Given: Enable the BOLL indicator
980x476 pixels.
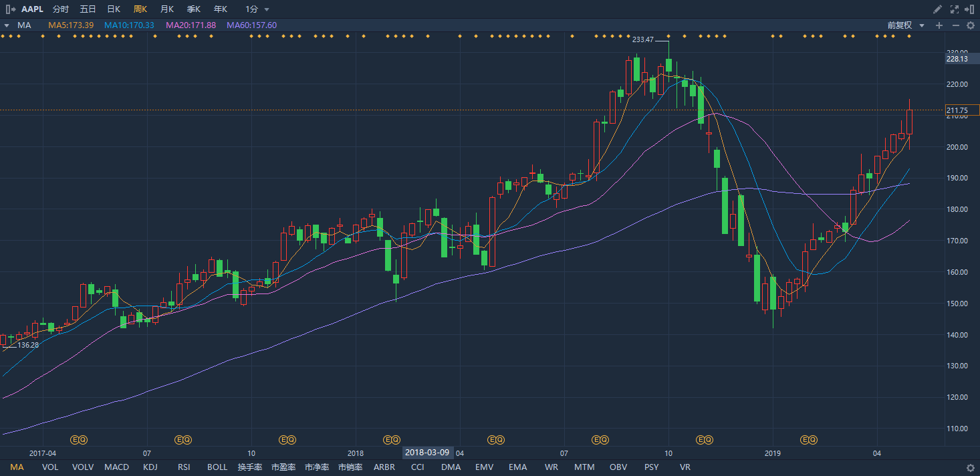Looking at the screenshot, I should [x=217, y=467].
